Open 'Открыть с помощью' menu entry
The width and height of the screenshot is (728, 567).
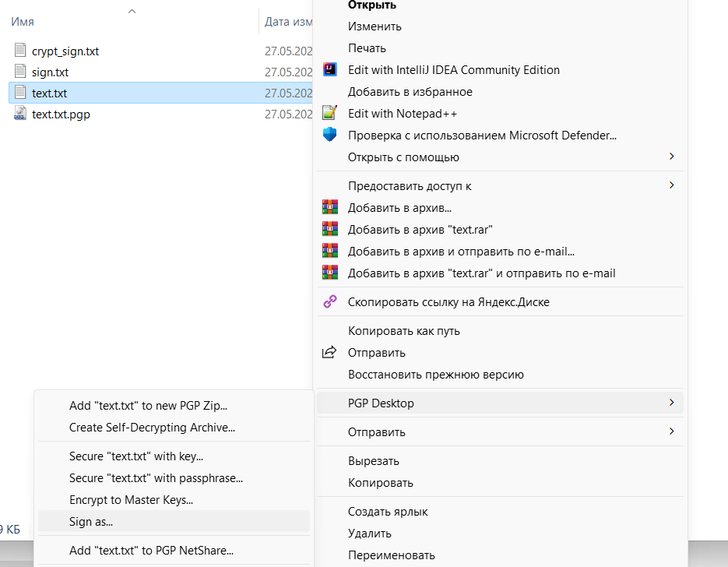pos(500,157)
